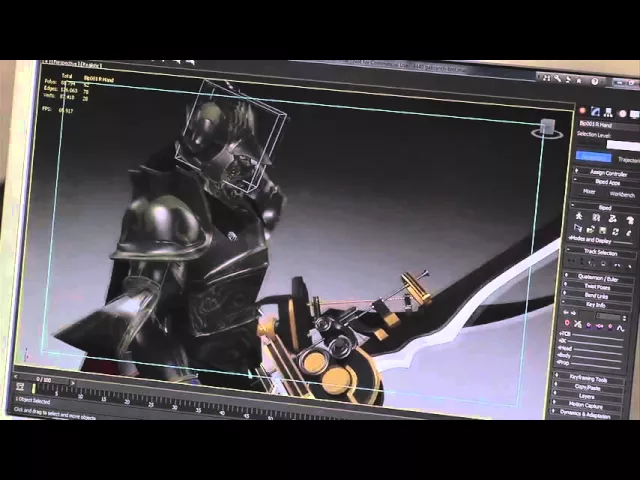Enable Biped Motion Flow Mode
This screenshot has width=640, height=480.
click(613, 218)
